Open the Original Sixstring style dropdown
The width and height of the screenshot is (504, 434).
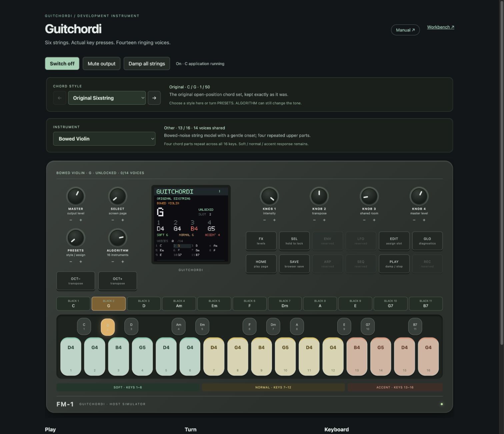107,98
